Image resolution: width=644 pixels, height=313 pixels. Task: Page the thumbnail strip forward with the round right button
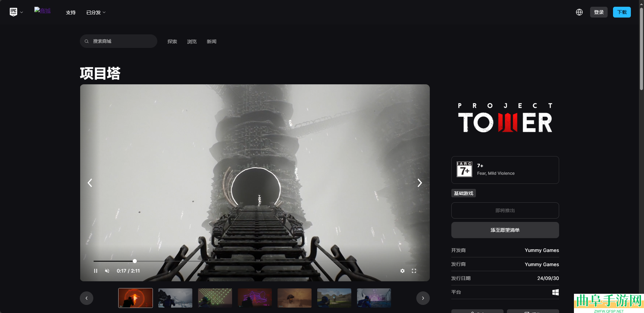tap(423, 298)
